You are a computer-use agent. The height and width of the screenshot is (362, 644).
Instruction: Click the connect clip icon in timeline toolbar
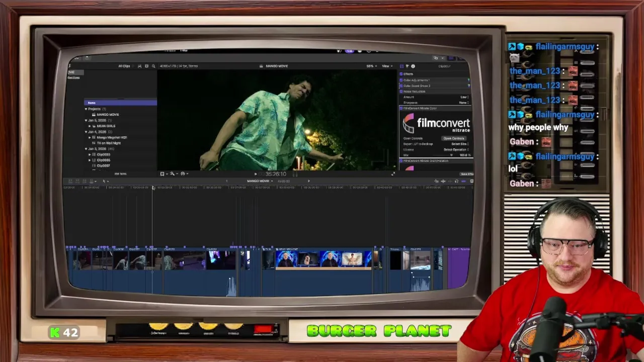70,181
